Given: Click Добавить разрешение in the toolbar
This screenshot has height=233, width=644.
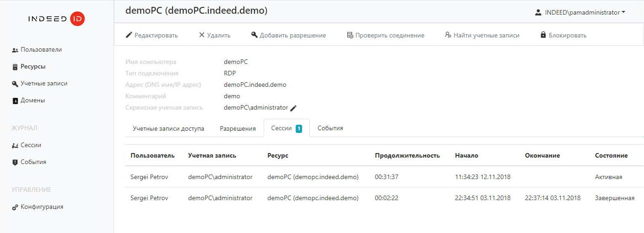Looking at the screenshot, I should click(288, 35).
